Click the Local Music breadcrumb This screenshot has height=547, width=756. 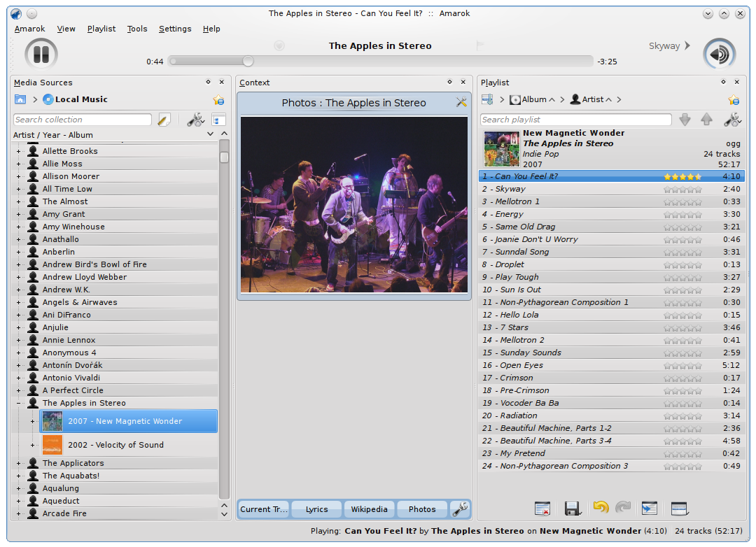click(x=75, y=99)
